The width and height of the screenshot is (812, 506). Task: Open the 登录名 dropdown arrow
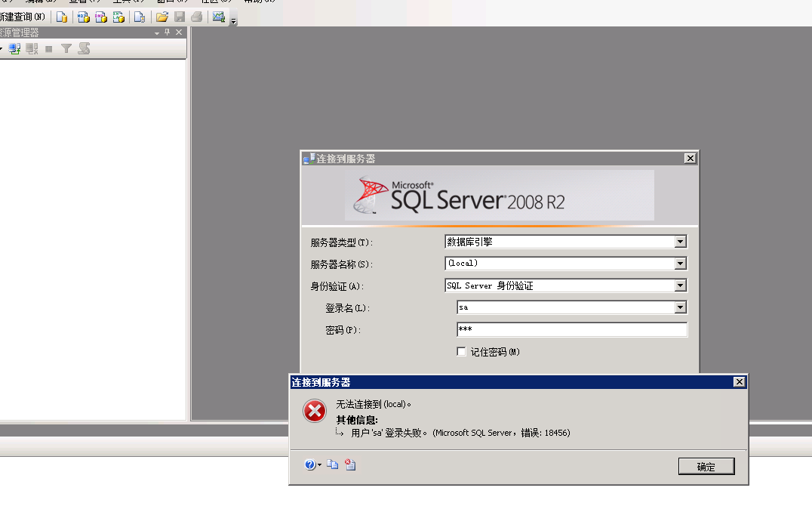click(680, 307)
